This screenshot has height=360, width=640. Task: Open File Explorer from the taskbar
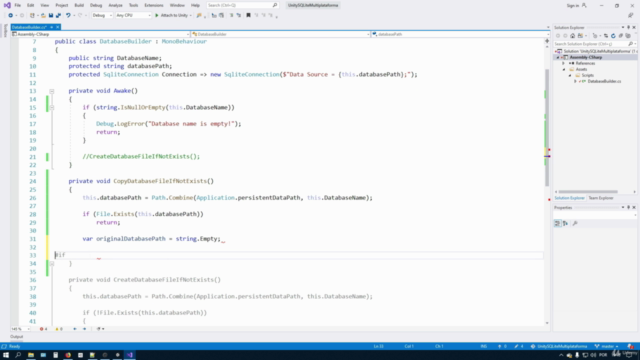tap(31, 355)
